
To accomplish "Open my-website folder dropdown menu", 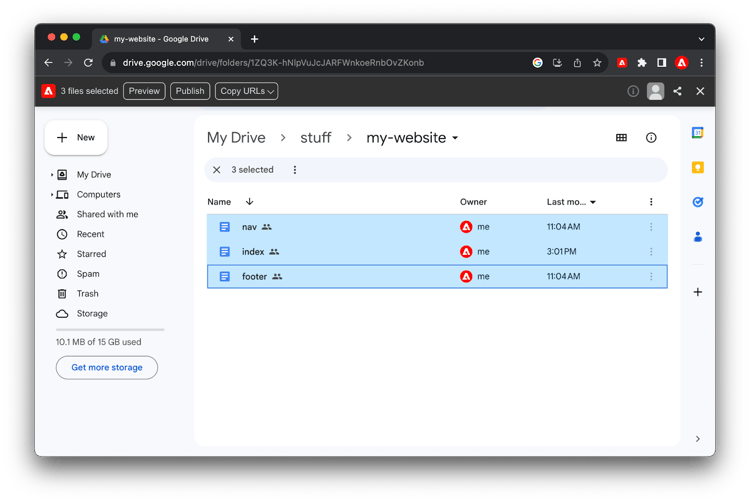I will 455,138.
